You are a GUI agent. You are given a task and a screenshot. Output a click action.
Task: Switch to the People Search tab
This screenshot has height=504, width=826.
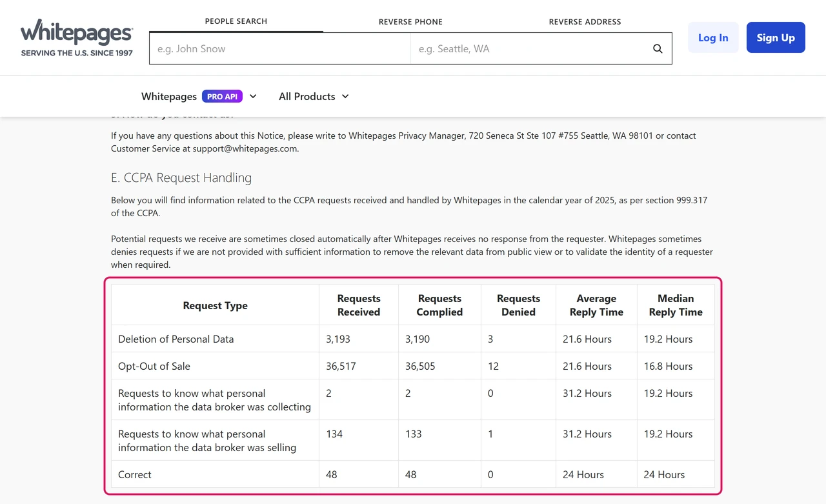[236, 21]
